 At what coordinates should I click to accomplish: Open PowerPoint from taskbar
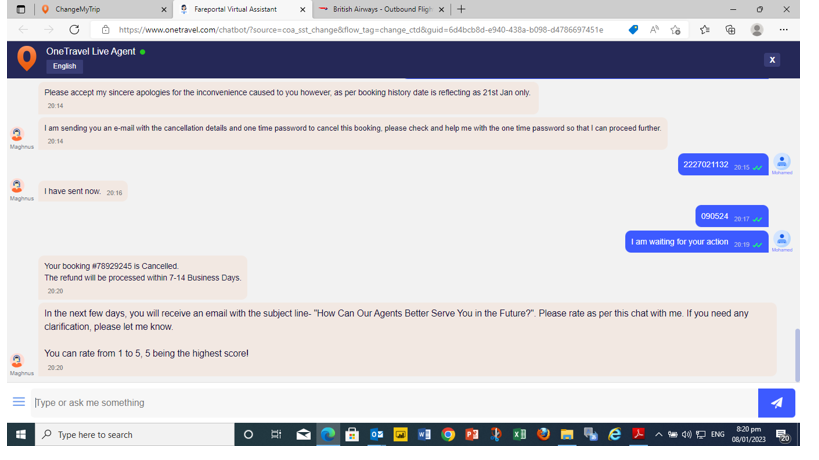tap(472, 434)
